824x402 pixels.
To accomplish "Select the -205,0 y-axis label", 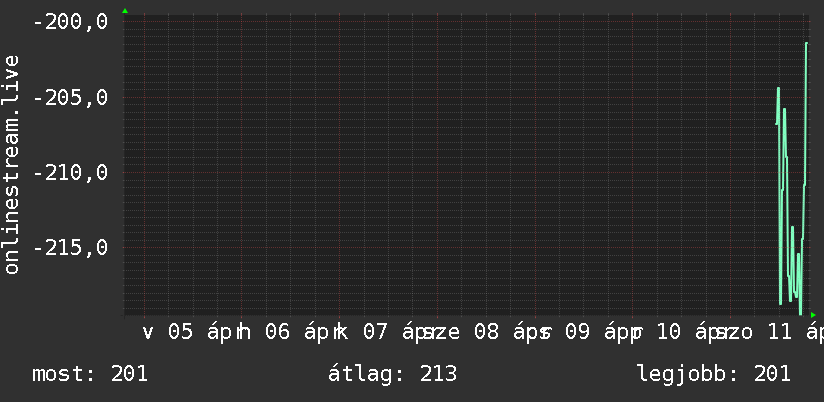I will (x=70, y=98).
